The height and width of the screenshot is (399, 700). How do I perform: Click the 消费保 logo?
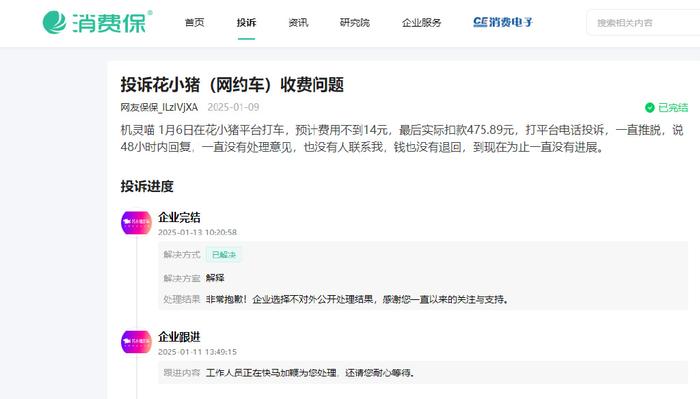pyautogui.click(x=97, y=22)
